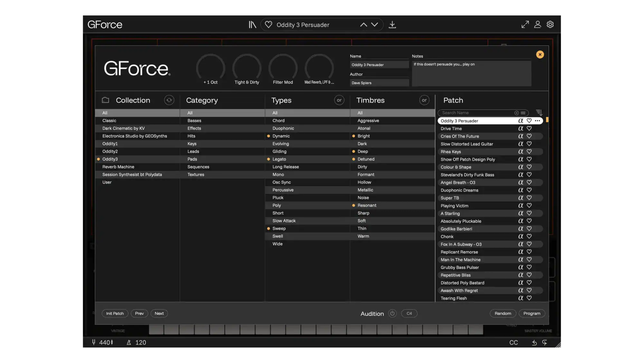This screenshot has width=644, height=363.
Task: Toggle Types or/and filter mode
Action: pos(339,100)
